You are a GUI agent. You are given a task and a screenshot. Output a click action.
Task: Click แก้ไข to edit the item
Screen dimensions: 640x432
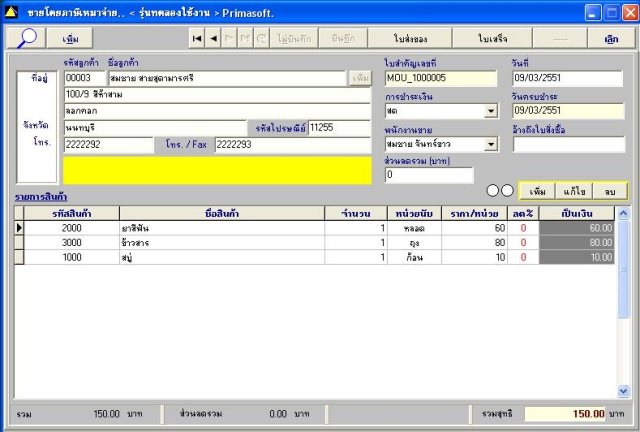click(573, 190)
